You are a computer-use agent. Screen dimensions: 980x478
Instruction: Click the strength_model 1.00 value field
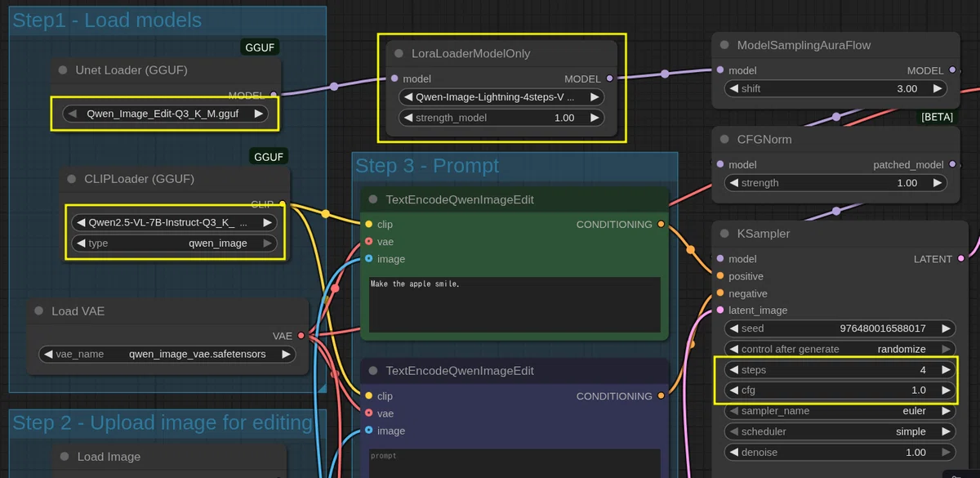click(x=501, y=118)
